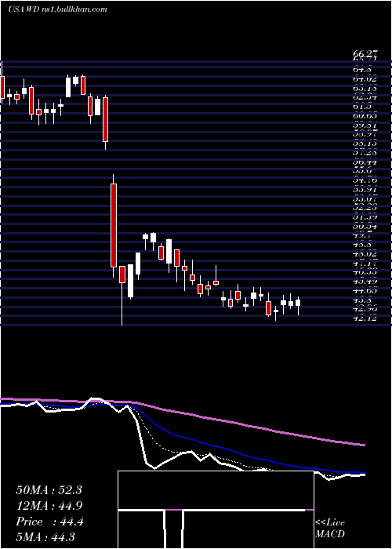Click the 53.91 price axis label
The width and height of the screenshot is (392, 549).
(x=365, y=190)
